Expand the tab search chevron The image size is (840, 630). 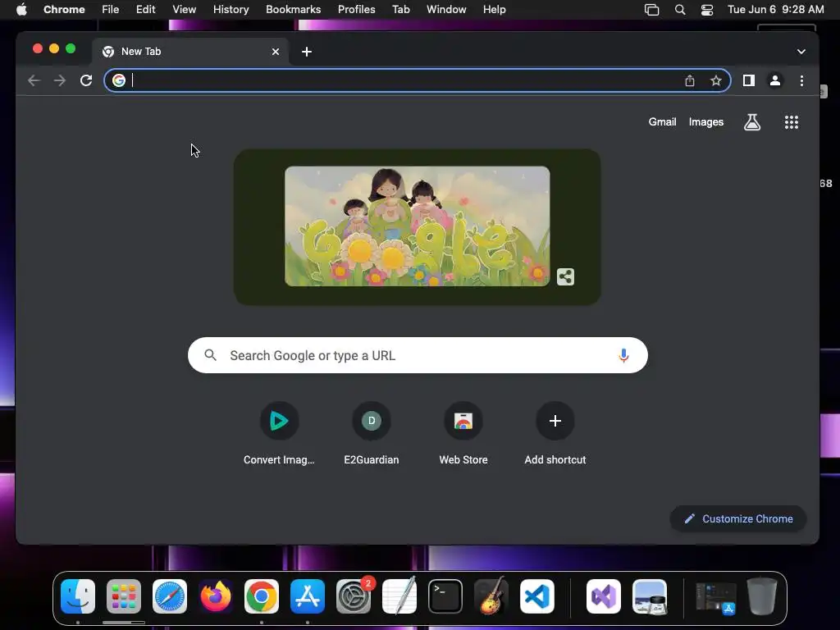click(801, 52)
